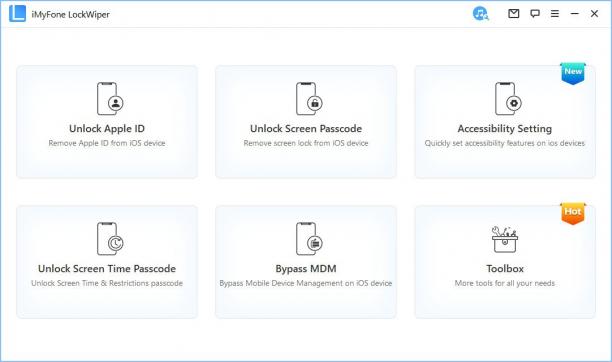Click the Screen Time clock phone icon
Viewport: 612px width, 362px height.
pos(110,239)
